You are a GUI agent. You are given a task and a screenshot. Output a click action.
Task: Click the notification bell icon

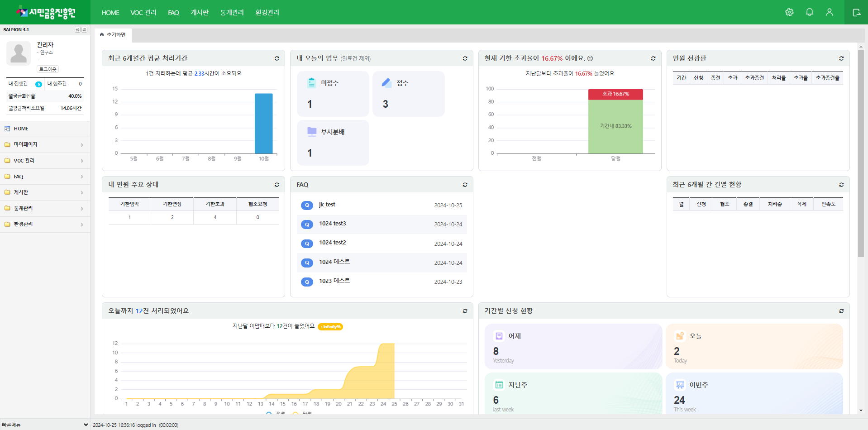(x=810, y=12)
